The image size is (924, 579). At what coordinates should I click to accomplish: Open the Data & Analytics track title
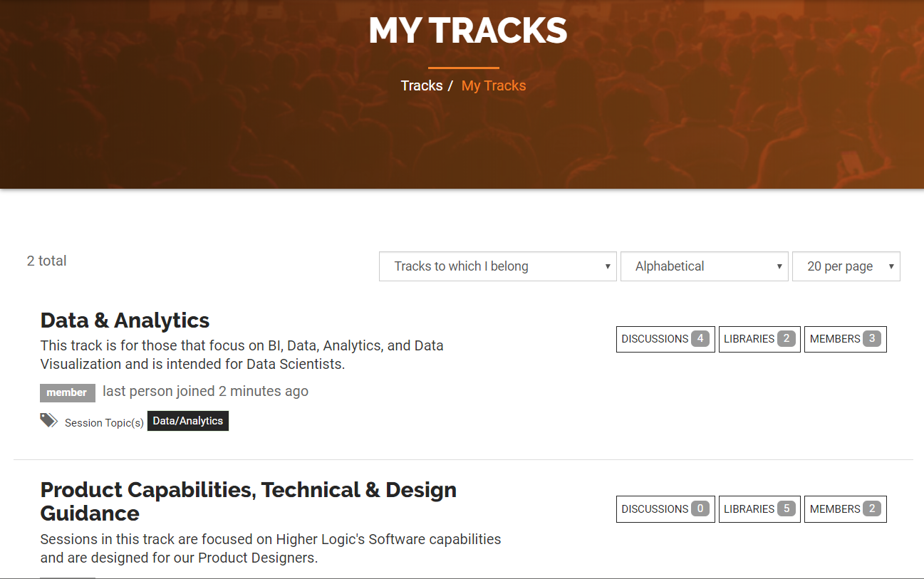click(125, 320)
